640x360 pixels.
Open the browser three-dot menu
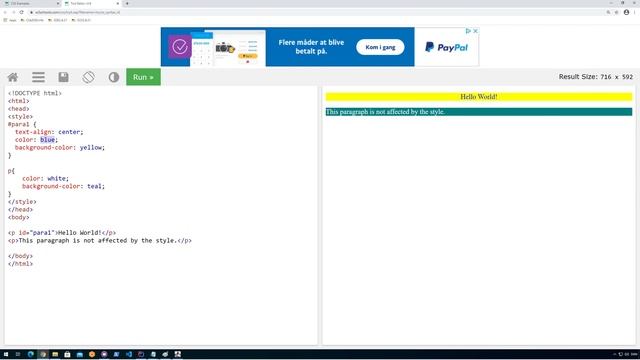click(x=635, y=12)
